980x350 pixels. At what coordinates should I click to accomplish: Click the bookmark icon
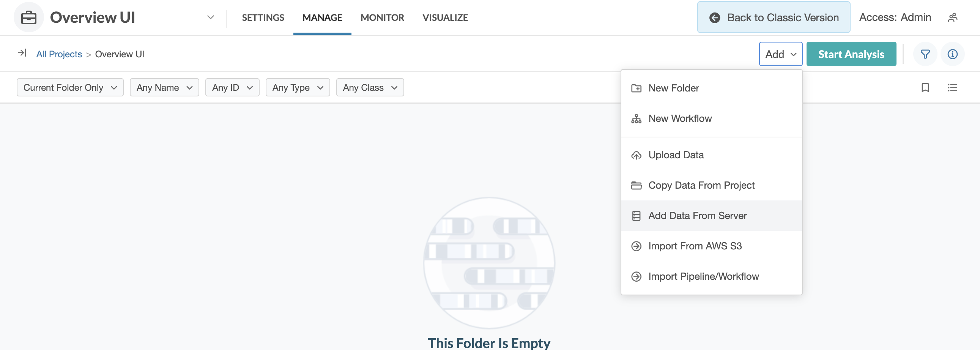click(925, 87)
